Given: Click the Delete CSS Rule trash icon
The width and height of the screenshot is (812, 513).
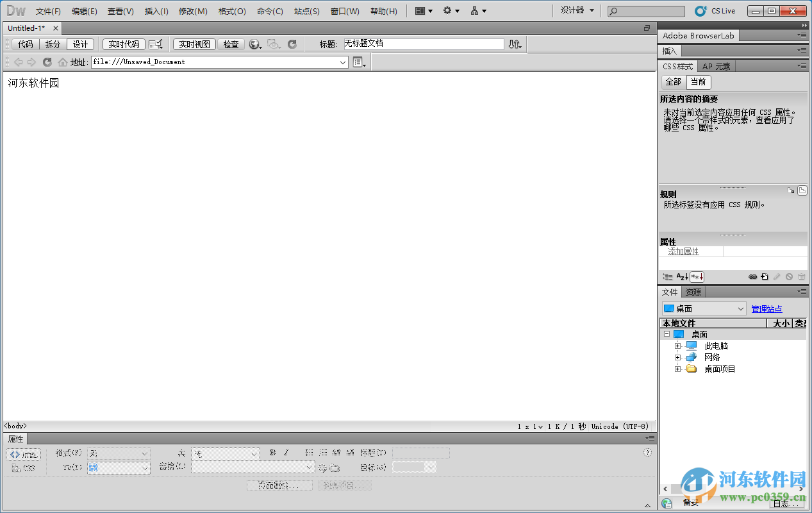Looking at the screenshot, I should coord(801,276).
